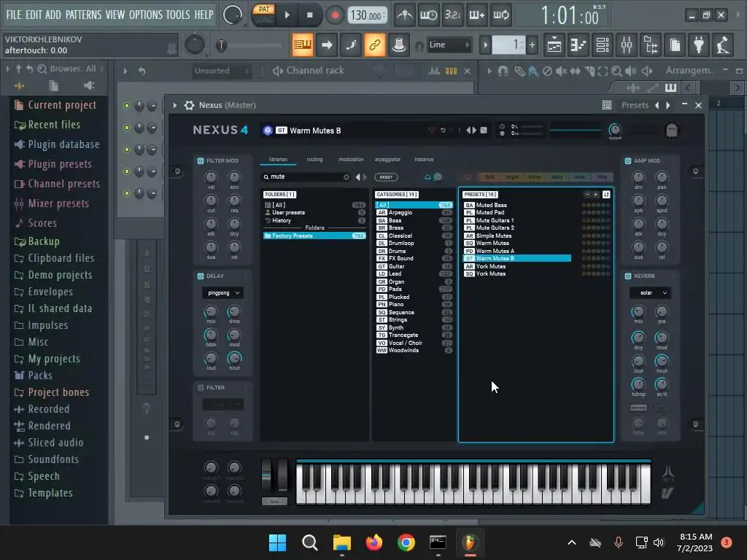Image resolution: width=747 pixels, height=560 pixels.
Task: Click the plus to add new pattern
Action: pyautogui.click(x=532, y=45)
